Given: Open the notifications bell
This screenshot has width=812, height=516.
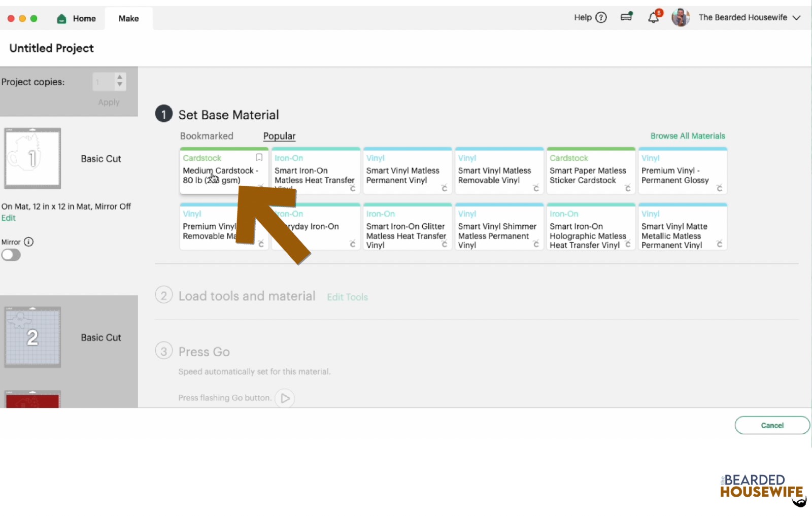Looking at the screenshot, I should [654, 18].
